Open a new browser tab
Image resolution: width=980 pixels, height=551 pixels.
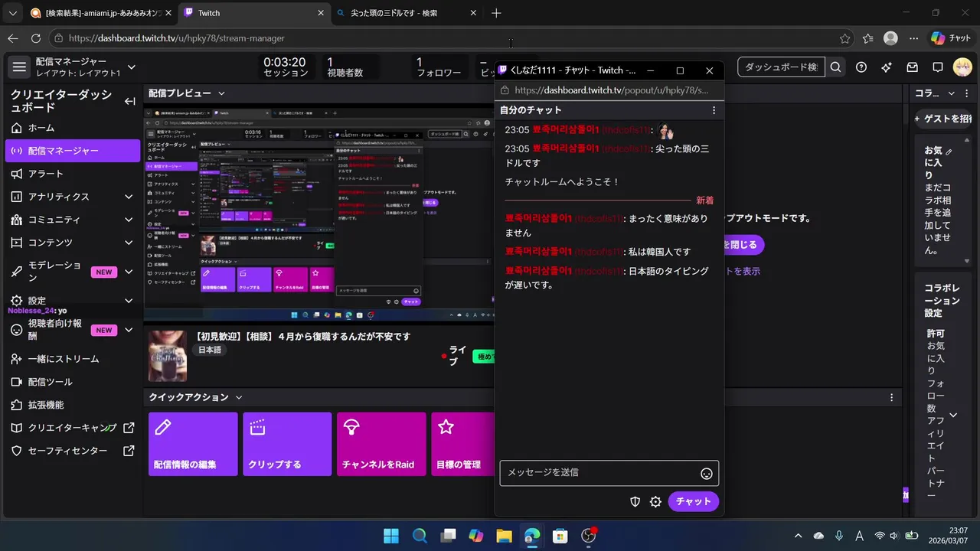(x=496, y=13)
